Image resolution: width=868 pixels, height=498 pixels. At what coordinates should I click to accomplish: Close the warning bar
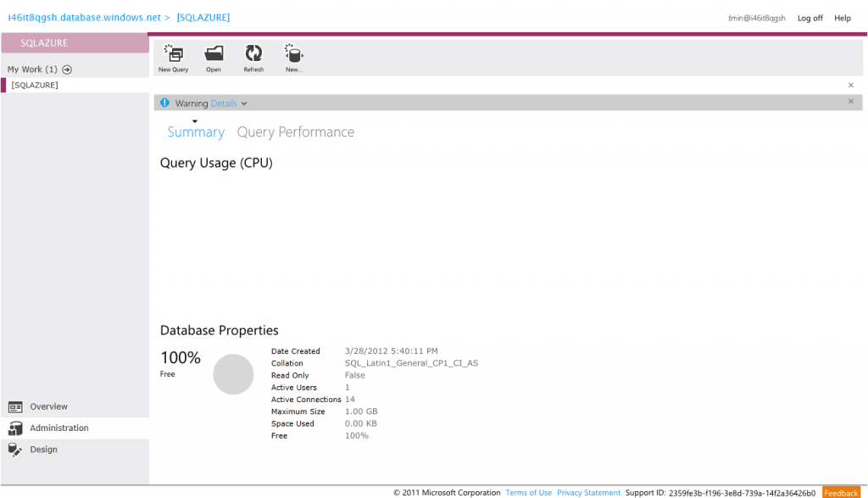coord(851,101)
